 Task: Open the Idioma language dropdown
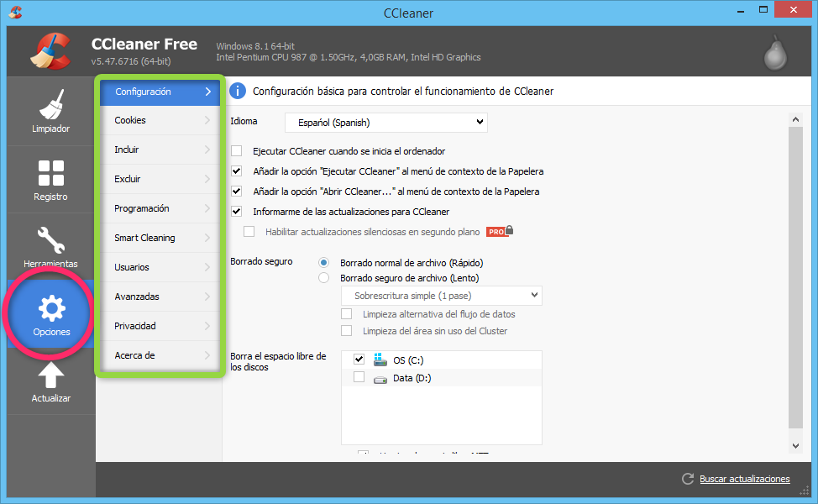386,122
